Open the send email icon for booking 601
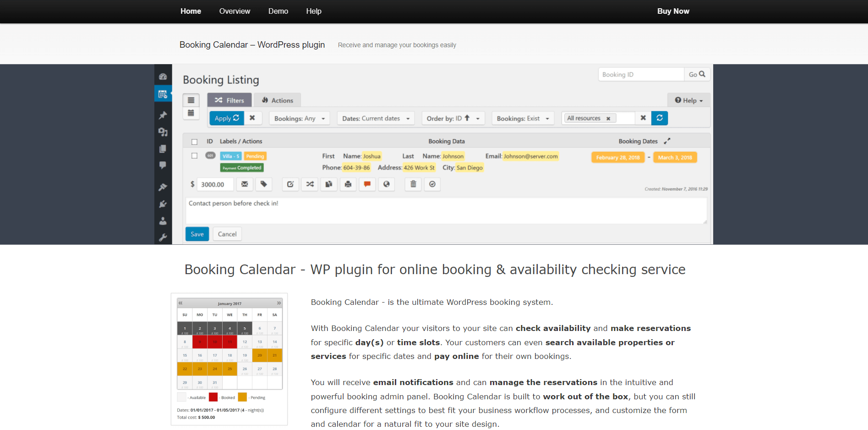 tap(245, 184)
